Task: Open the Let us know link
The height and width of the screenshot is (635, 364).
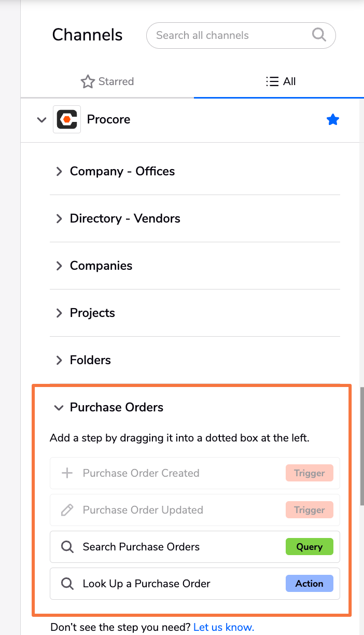Action: click(x=223, y=627)
